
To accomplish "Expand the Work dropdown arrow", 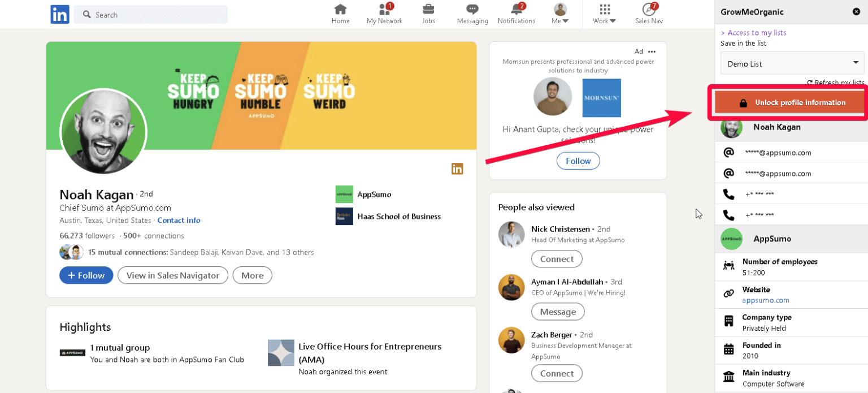I will (x=612, y=20).
